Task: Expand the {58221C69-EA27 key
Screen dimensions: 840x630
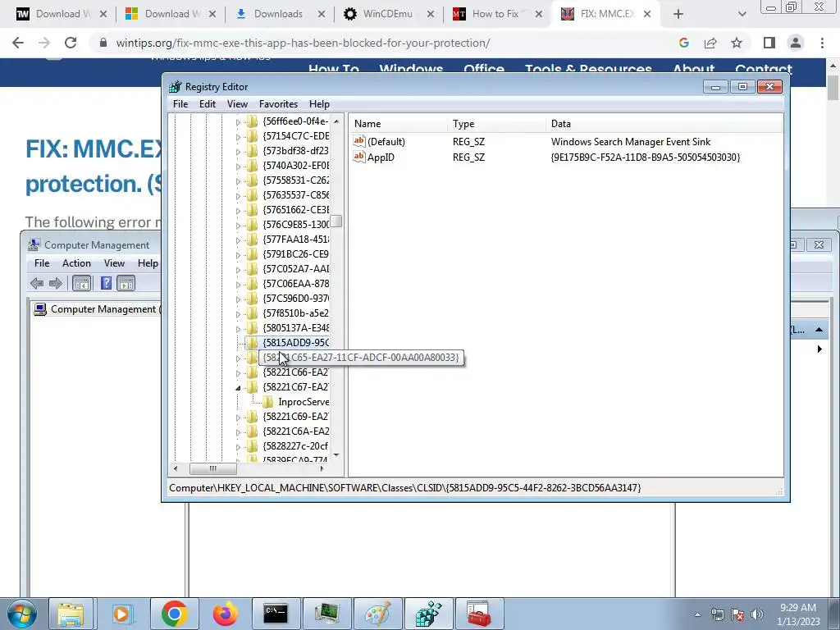Action: click(x=238, y=418)
